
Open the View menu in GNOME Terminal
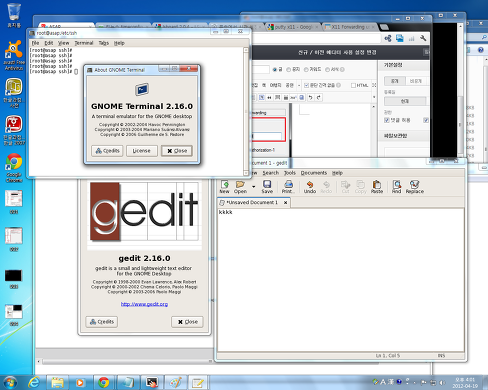[x=63, y=43]
